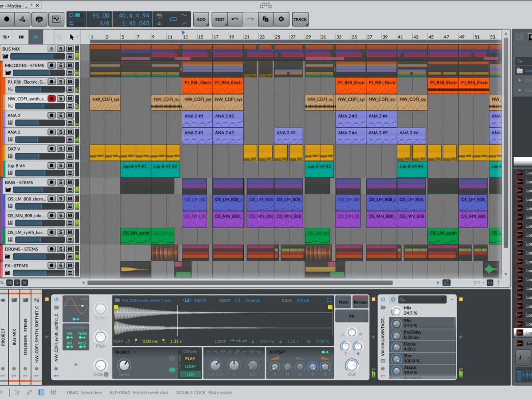This screenshot has width=532, height=399.
Task: Open the EDIT menu
Action: (x=220, y=20)
